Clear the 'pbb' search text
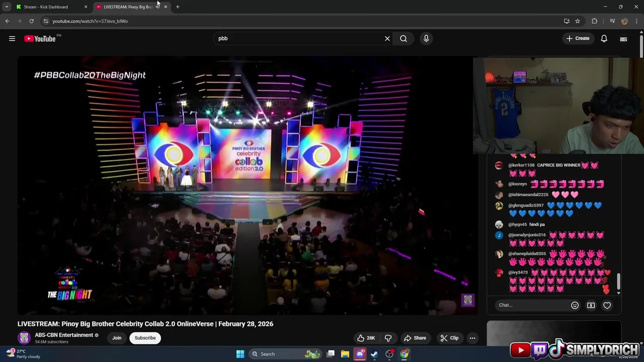644x362 pixels. pos(387,39)
